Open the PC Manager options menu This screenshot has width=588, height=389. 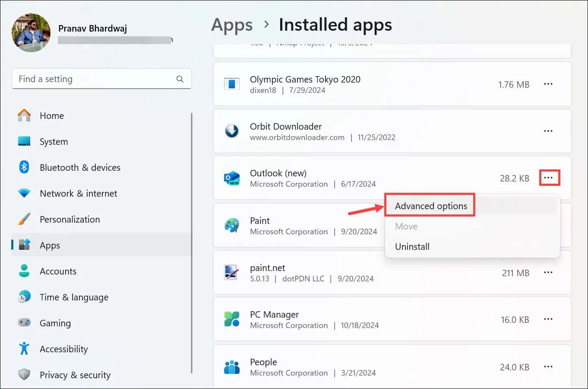click(548, 319)
